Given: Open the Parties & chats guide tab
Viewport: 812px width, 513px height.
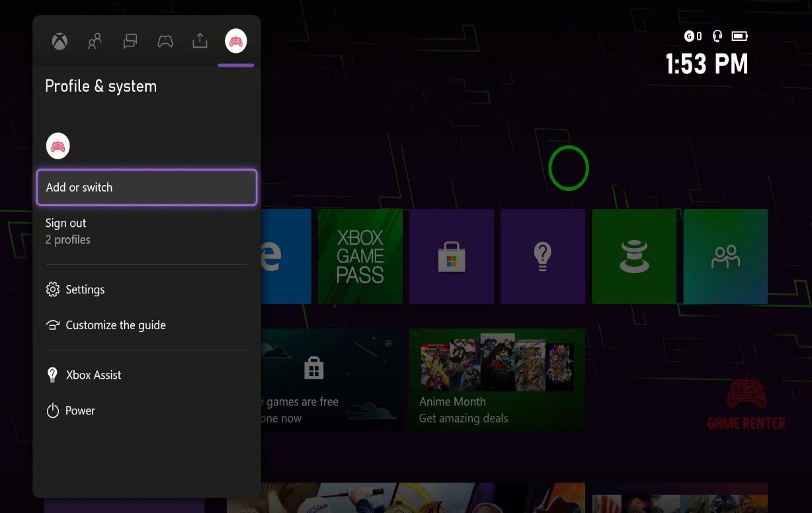Looking at the screenshot, I should (x=130, y=42).
